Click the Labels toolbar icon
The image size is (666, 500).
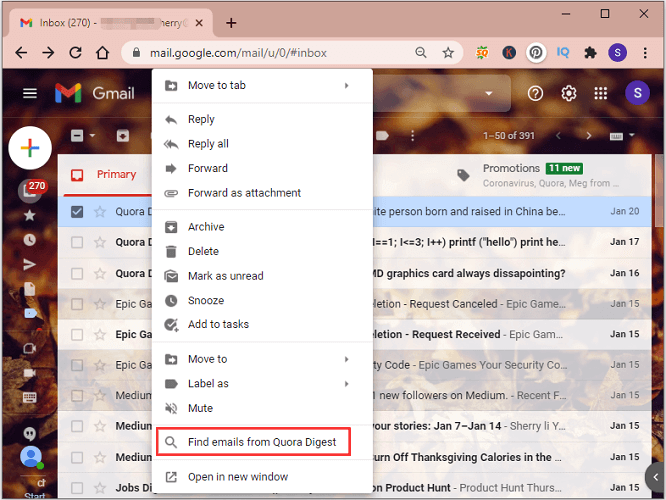pos(383,136)
